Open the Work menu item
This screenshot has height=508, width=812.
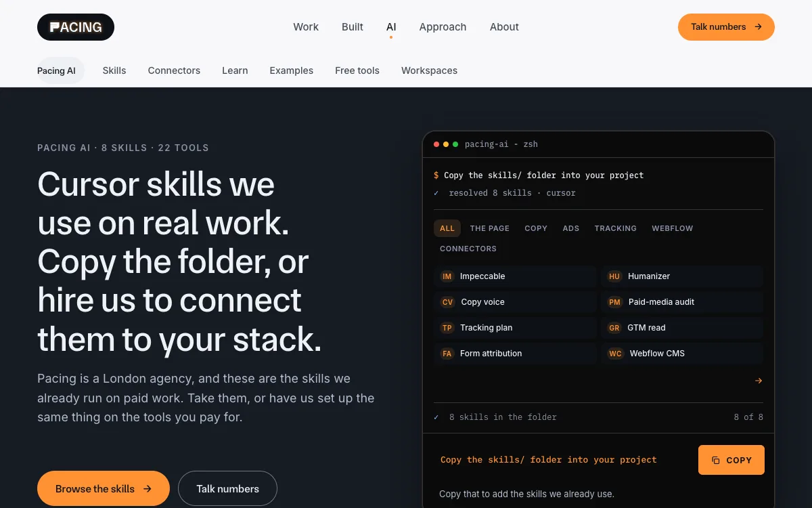[x=306, y=27]
